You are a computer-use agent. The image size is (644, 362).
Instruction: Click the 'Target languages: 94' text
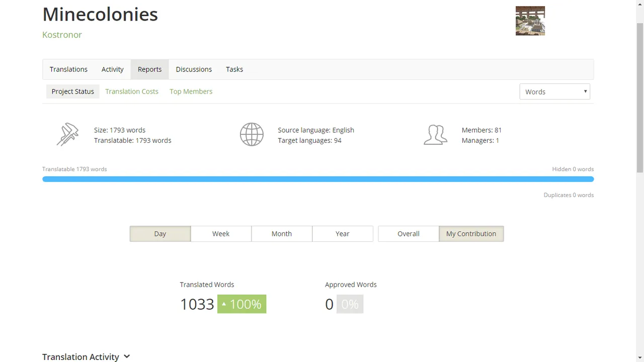pyautogui.click(x=309, y=140)
